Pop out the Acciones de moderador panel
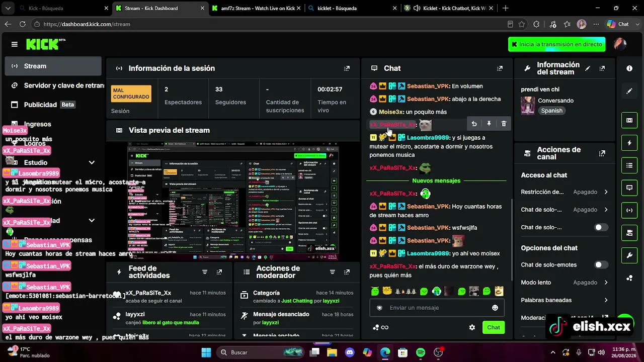 point(347,272)
